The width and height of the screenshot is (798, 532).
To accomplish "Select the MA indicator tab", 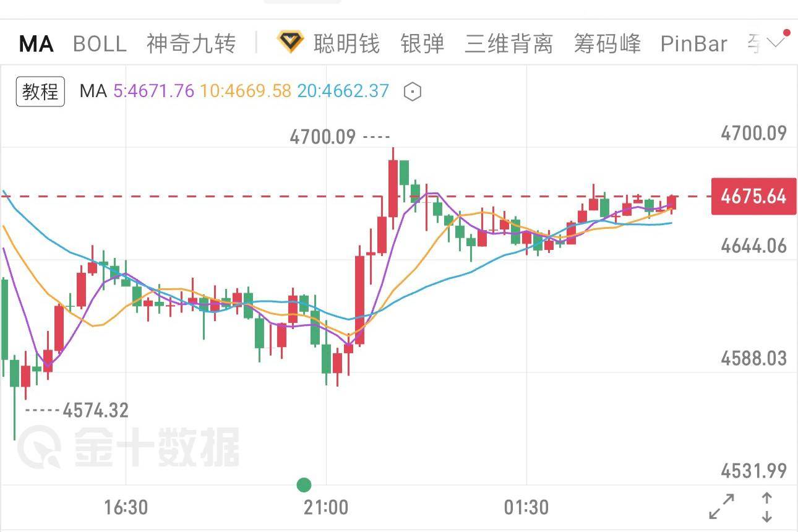I will [36, 44].
